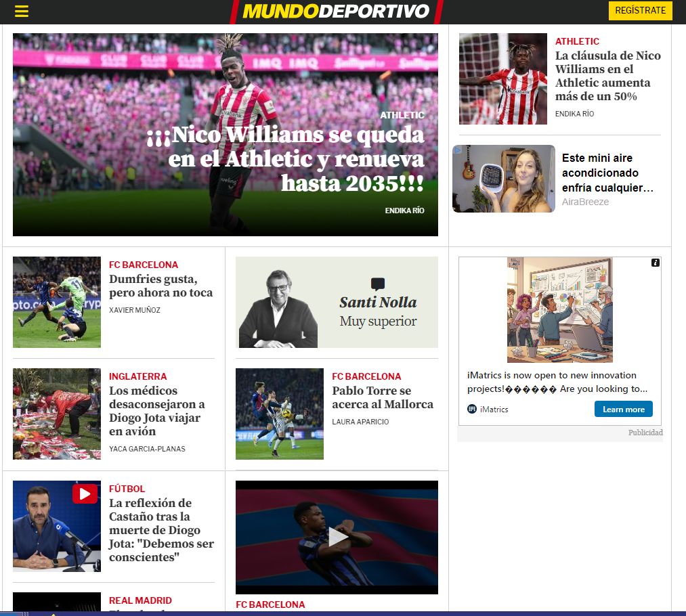686x616 pixels.
Task: Click the AiraBreeze advertiser label
Action: pos(585,202)
